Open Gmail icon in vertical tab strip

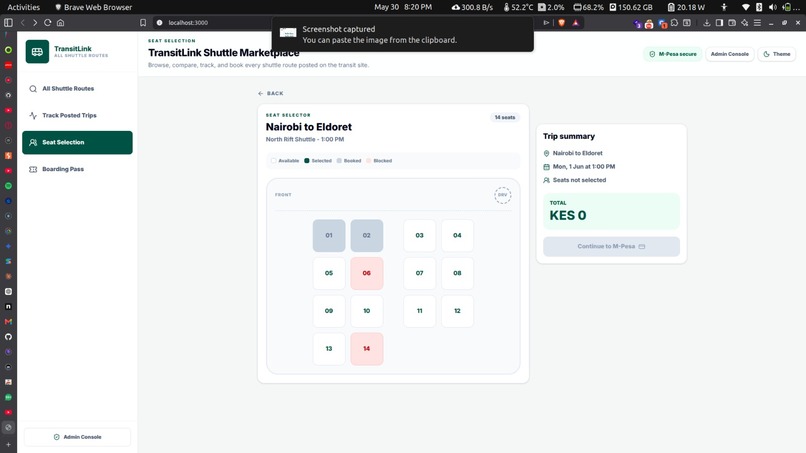click(x=8, y=322)
